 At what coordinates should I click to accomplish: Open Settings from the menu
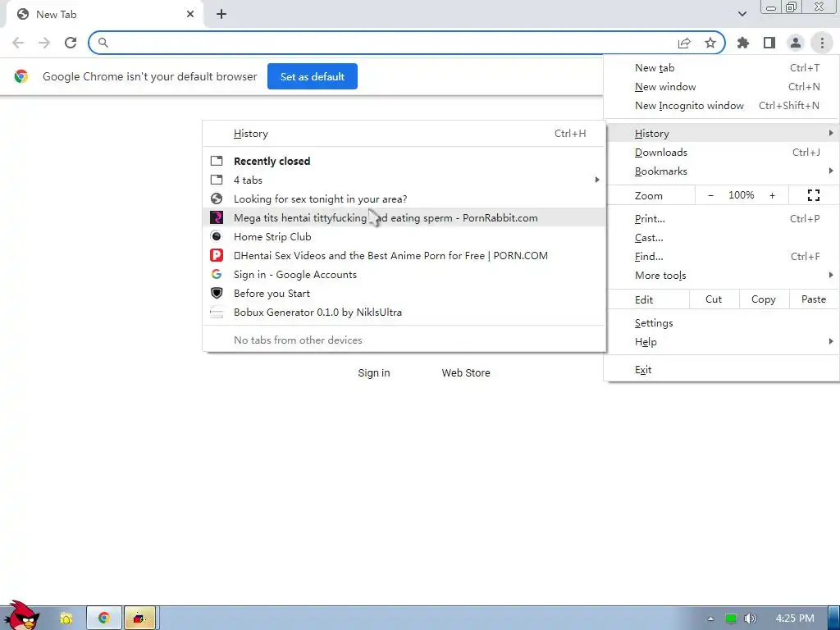pos(721,323)
